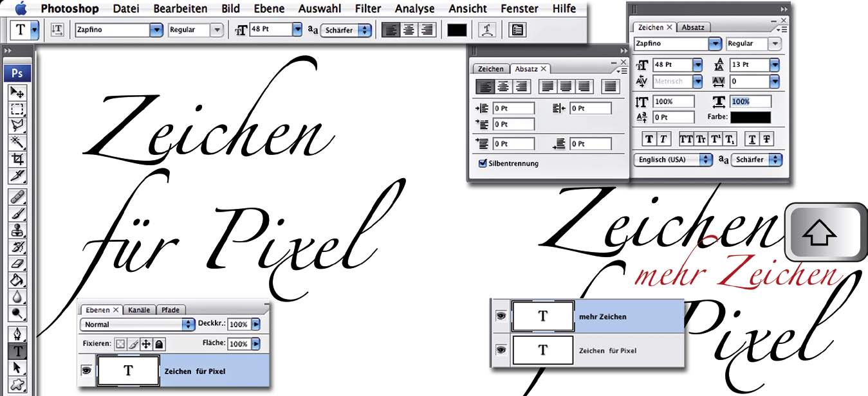The image size is (868, 396).
Task: Click the Ps logo atop the toolbox
Action: point(17,73)
